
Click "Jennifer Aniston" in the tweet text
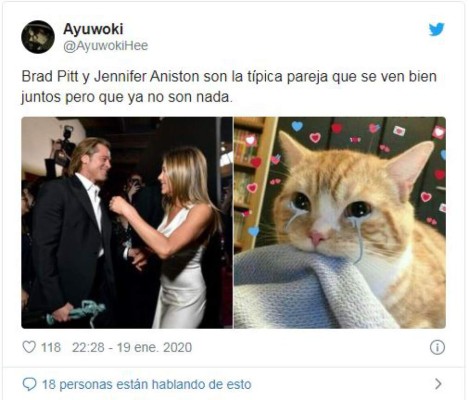click(147, 76)
